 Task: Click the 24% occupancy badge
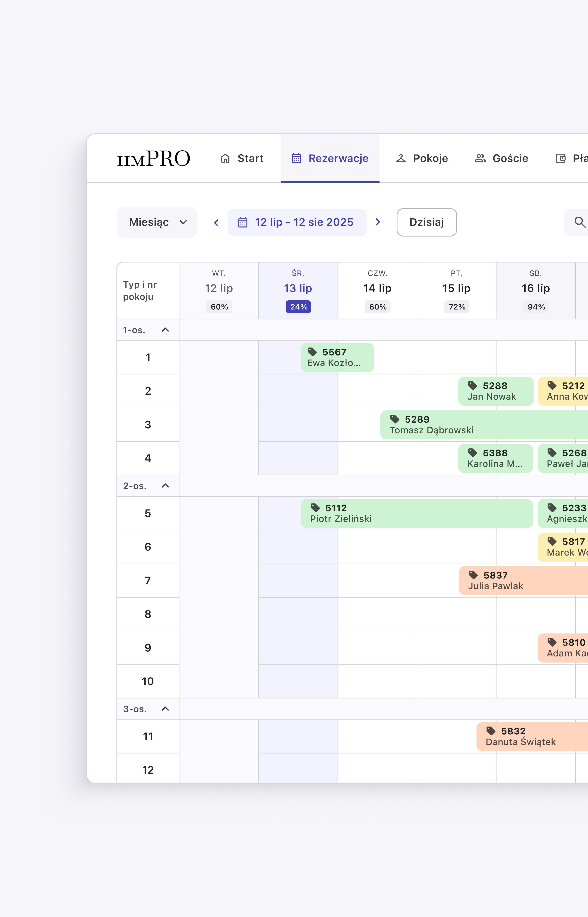click(x=299, y=307)
